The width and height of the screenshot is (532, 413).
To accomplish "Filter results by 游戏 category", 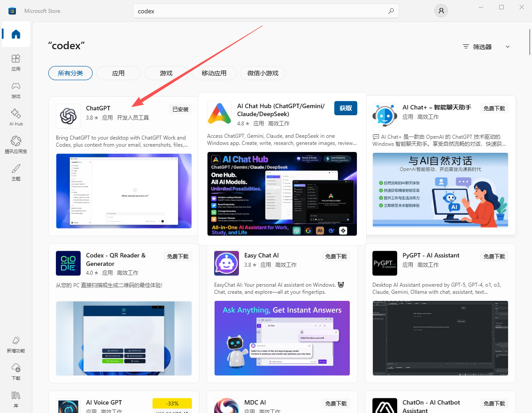I will click(x=166, y=73).
